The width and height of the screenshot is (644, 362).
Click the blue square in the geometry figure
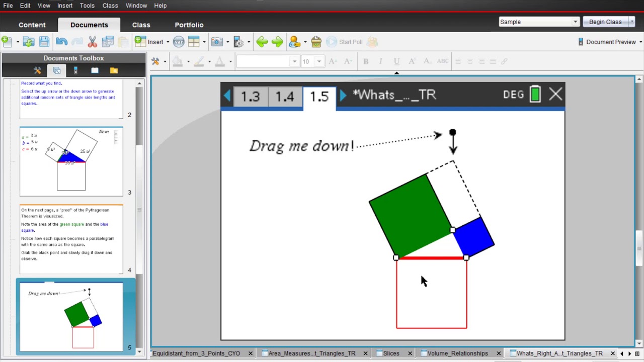(x=473, y=237)
